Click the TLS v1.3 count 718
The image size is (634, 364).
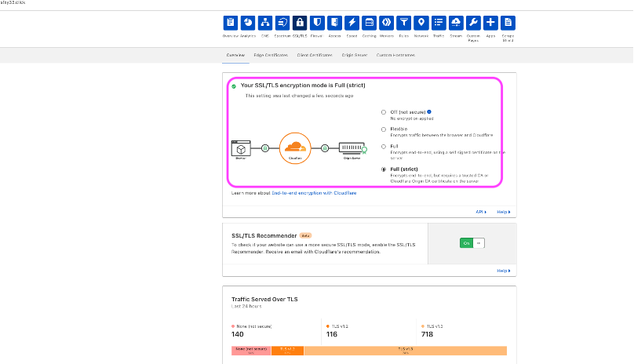(x=427, y=334)
